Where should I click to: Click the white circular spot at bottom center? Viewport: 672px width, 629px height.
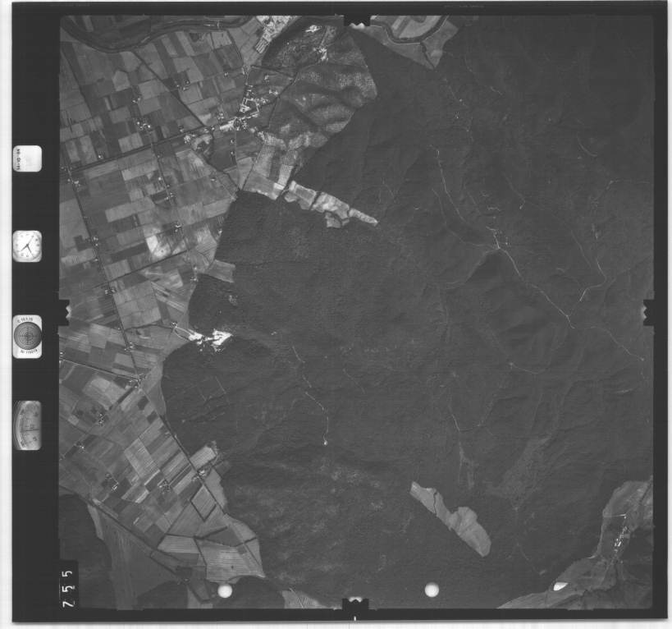coord(432,589)
